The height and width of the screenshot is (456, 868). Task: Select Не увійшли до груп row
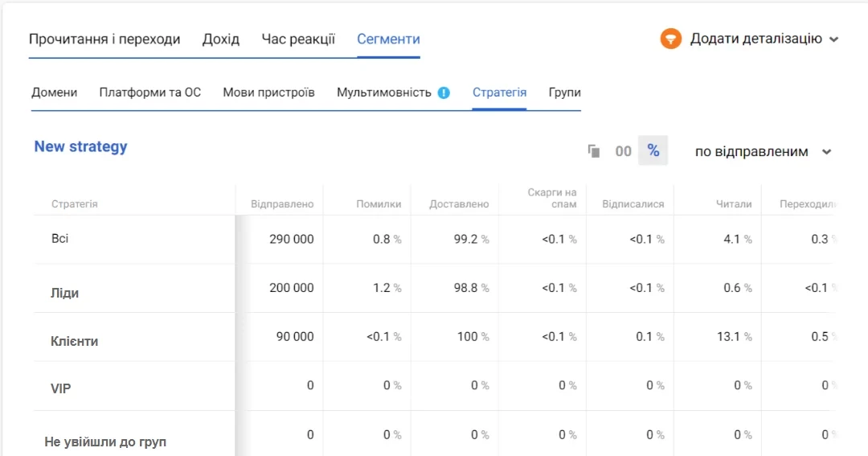[105, 442]
